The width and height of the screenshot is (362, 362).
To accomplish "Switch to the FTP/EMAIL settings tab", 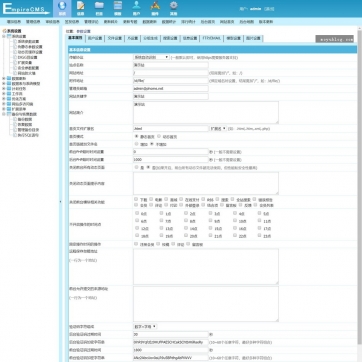I will pyautogui.click(x=212, y=38).
